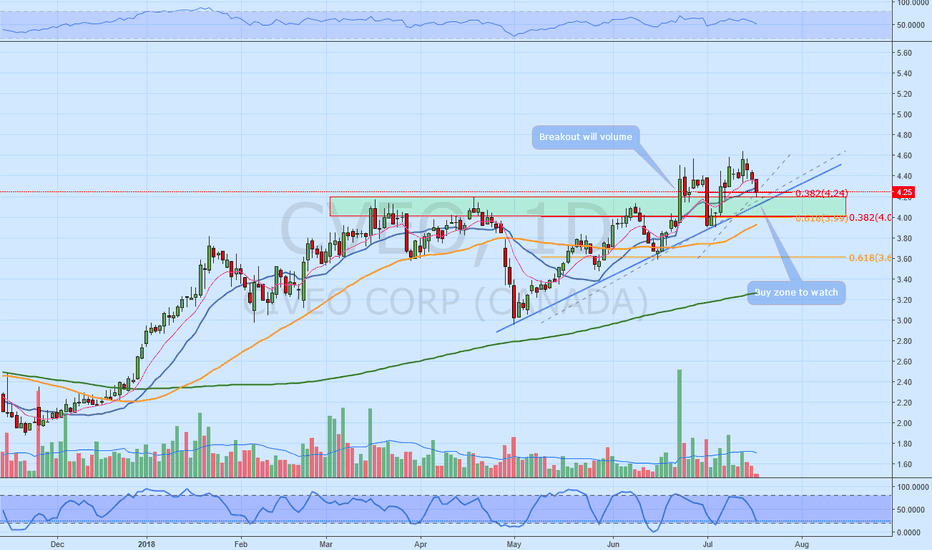This screenshot has height=550, width=932.
Task: Click the orange 0.618(3.99) Fibonacci label
Action: pos(821,218)
